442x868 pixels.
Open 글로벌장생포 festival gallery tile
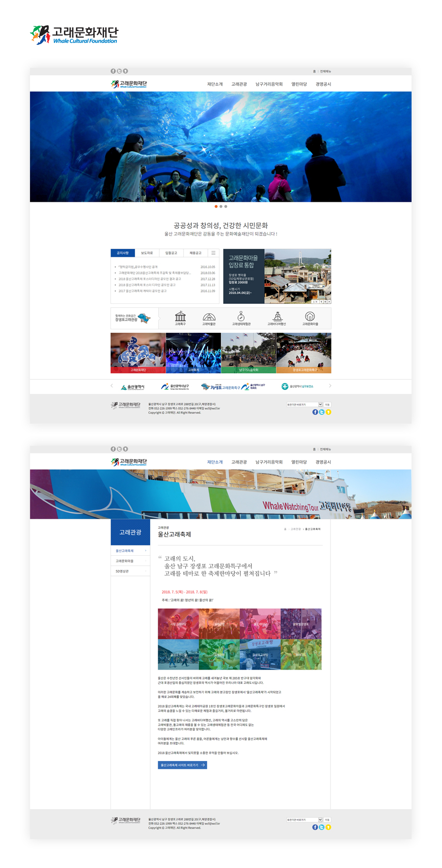(301, 624)
